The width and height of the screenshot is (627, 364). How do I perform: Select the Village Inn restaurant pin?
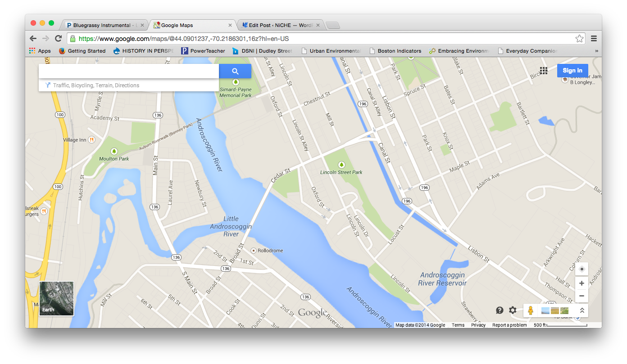tap(92, 140)
